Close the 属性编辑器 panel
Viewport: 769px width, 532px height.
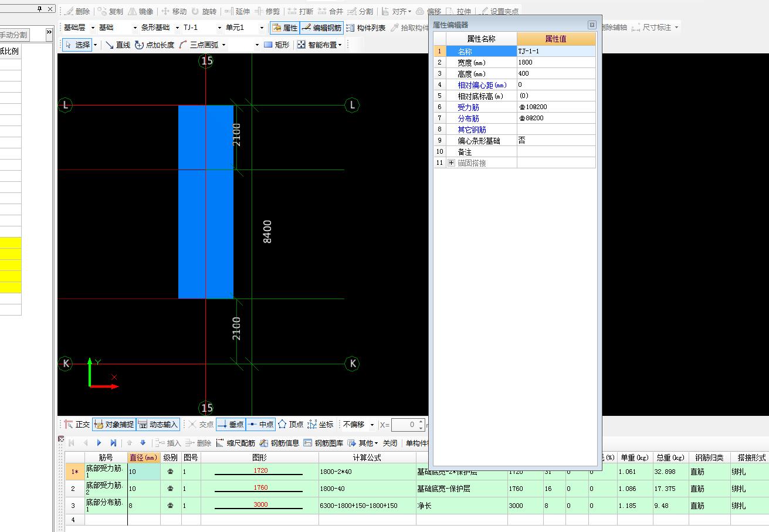[x=592, y=25]
